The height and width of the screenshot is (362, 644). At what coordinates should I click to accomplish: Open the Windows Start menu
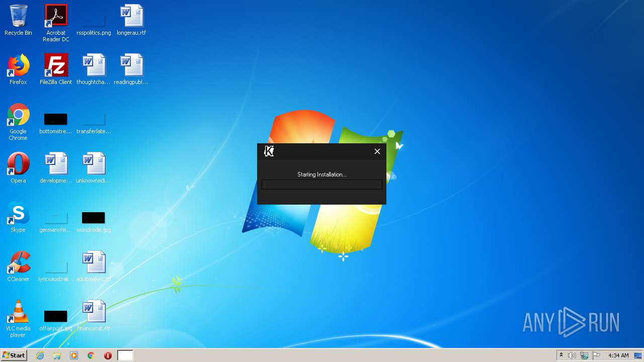click(14, 355)
